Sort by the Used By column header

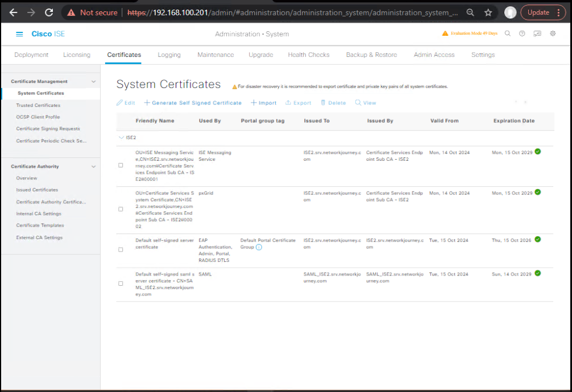click(210, 120)
